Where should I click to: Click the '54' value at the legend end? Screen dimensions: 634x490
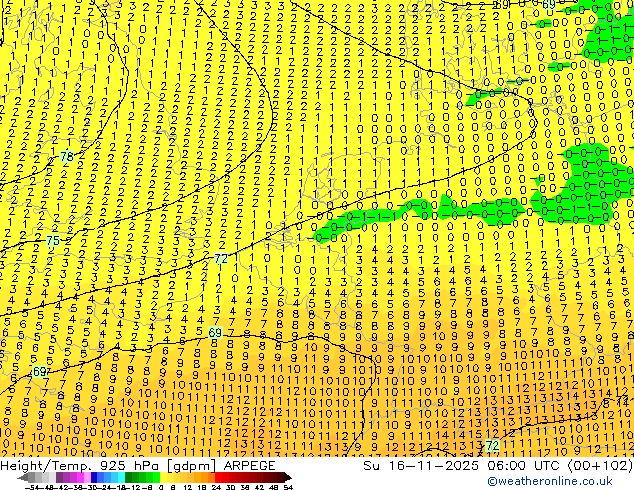(x=288, y=487)
